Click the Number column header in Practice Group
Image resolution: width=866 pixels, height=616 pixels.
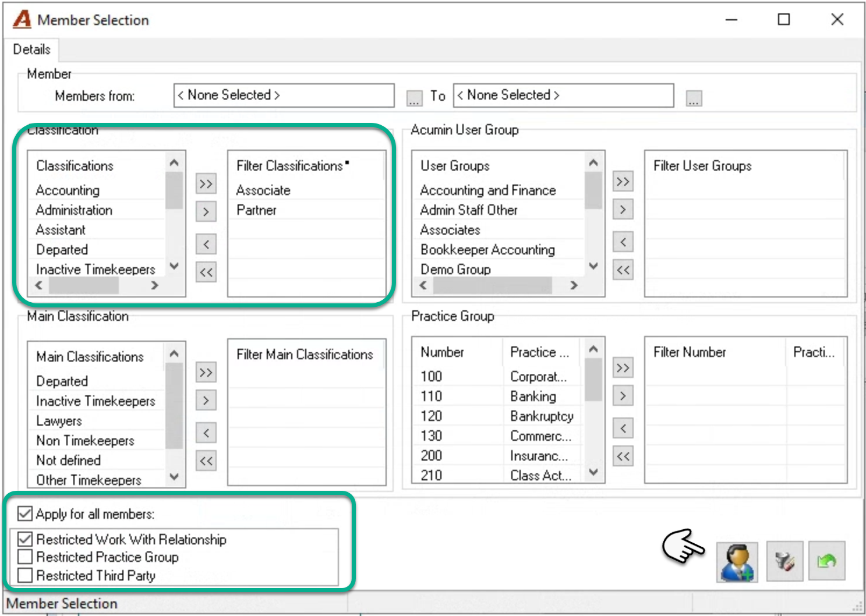[x=457, y=352]
